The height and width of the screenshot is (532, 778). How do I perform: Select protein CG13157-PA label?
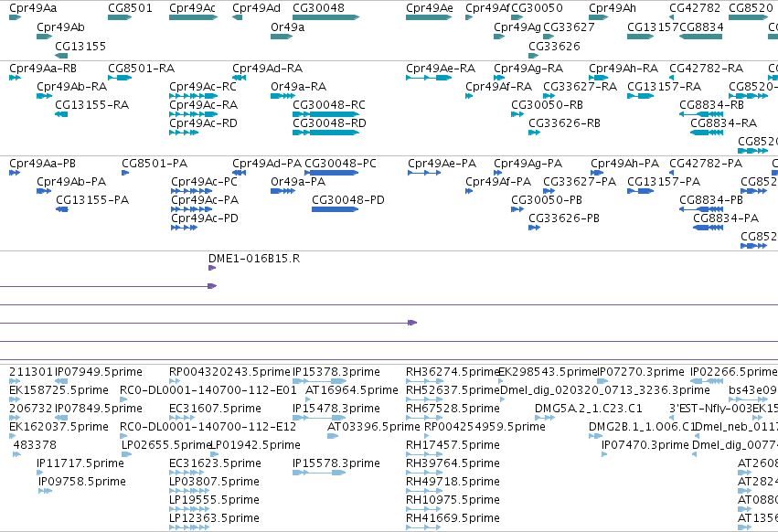(664, 182)
